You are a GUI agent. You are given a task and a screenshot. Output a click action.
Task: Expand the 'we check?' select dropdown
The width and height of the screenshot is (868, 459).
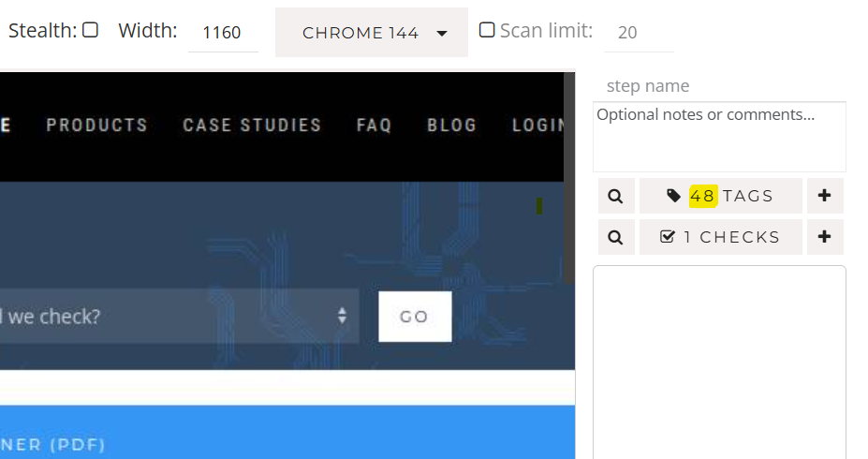tap(178, 316)
